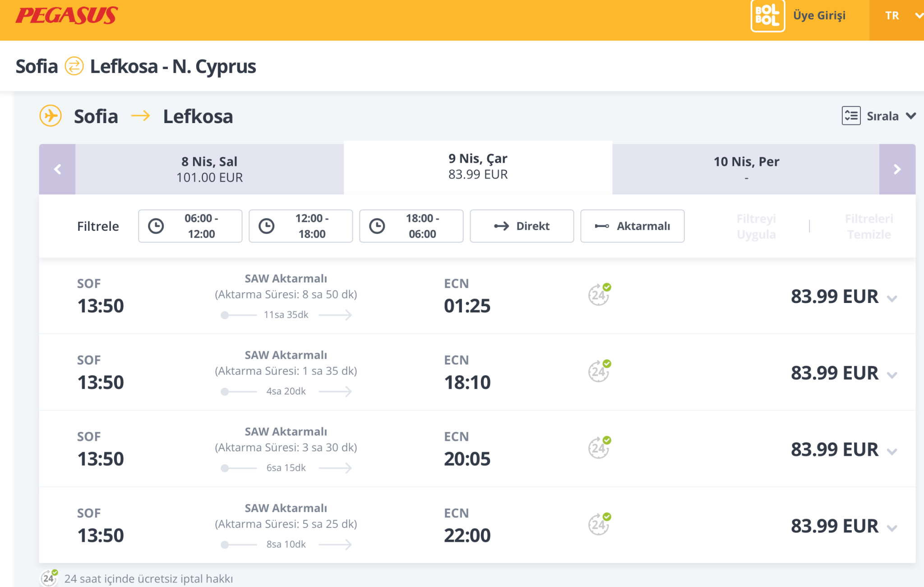Click the Pegasus logo
The image size is (924, 587).
pyautogui.click(x=67, y=15)
